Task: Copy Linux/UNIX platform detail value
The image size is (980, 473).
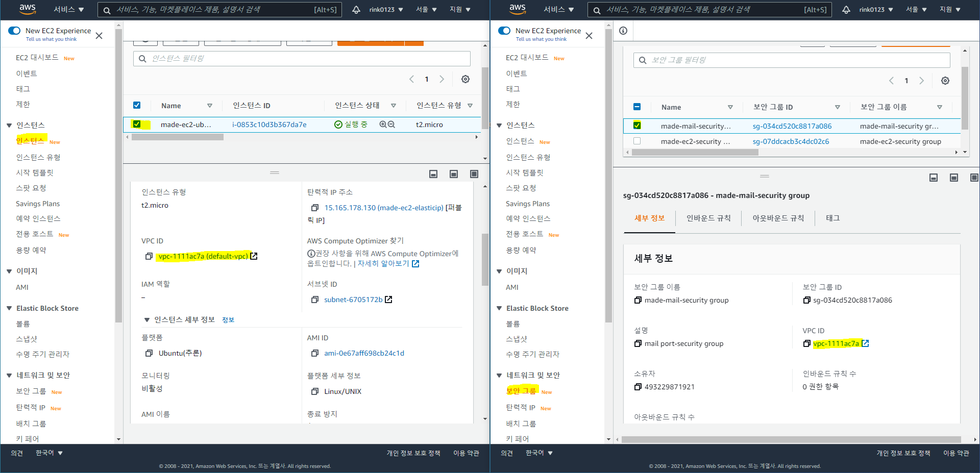Action: coord(315,391)
